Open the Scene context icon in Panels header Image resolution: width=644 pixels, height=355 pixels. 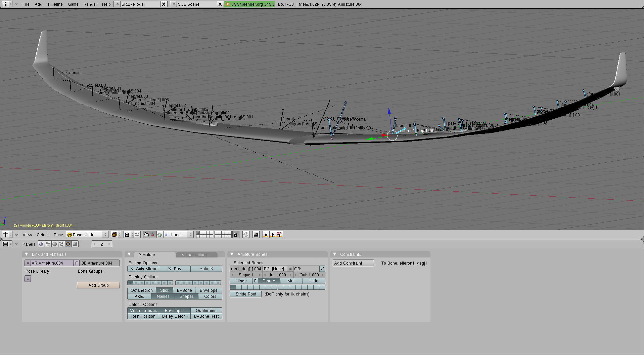click(75, 244)
